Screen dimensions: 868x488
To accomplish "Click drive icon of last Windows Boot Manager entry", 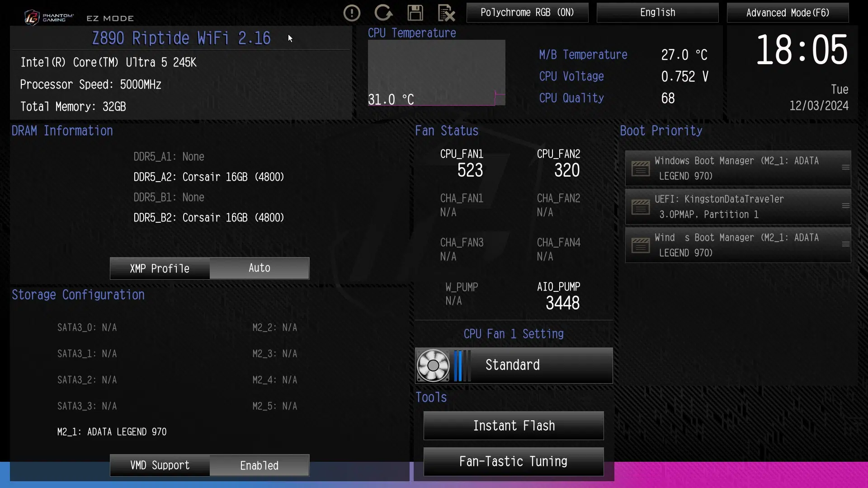I will pos(641,245).
